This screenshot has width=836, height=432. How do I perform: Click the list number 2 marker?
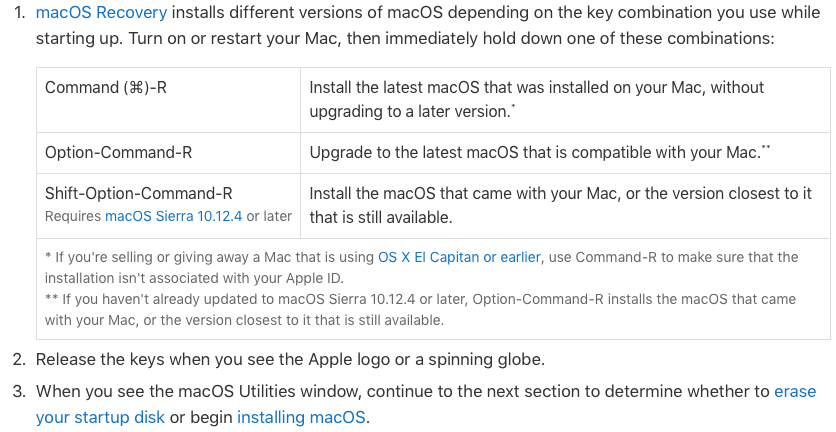pos(19,359)
